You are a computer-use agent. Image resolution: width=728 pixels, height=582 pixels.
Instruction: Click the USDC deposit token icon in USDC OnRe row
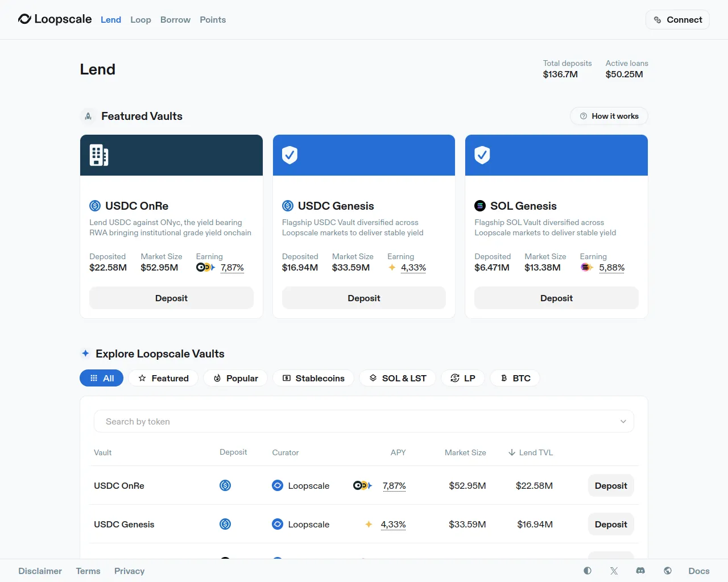coord(225,485)
